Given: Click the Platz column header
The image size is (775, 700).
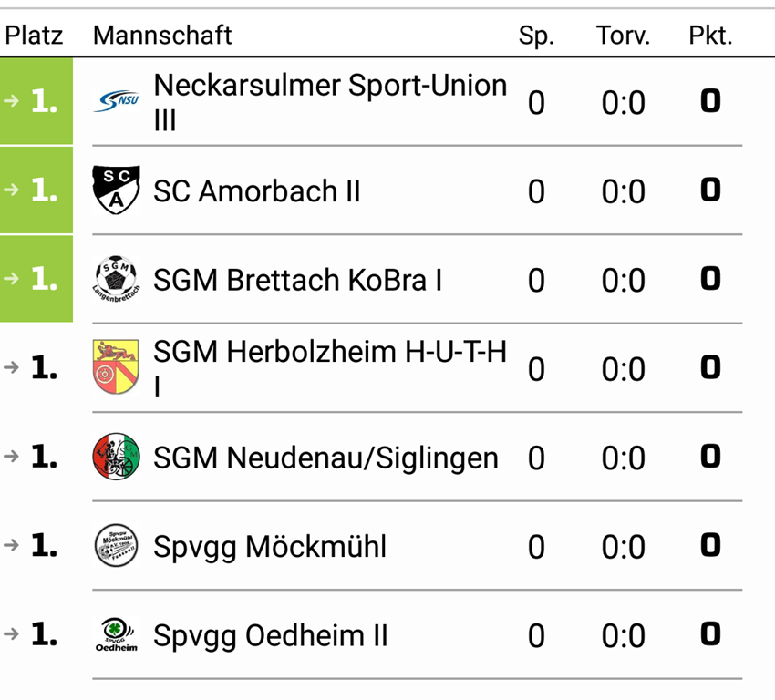Looking at the screenshot, I should (x=35, y=36).
